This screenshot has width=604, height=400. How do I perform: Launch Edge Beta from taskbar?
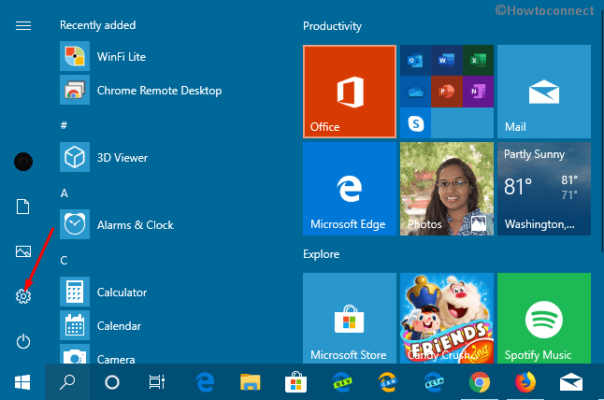433,382
